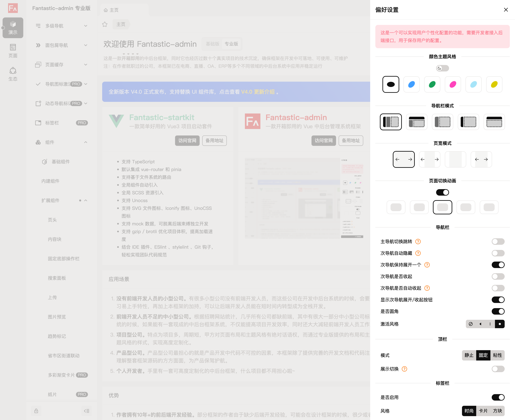Click the Fantastic-admin FA logo icon

tap(13, 8)
